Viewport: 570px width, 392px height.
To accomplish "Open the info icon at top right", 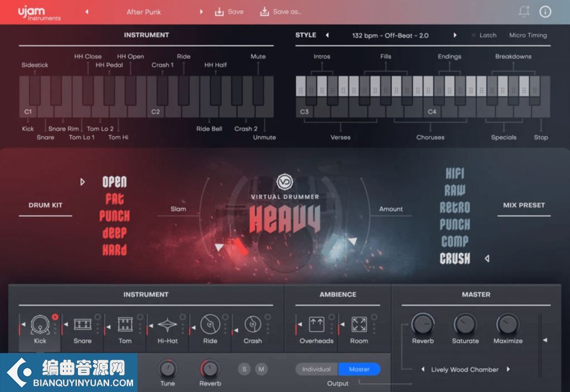I will [545, 12].
